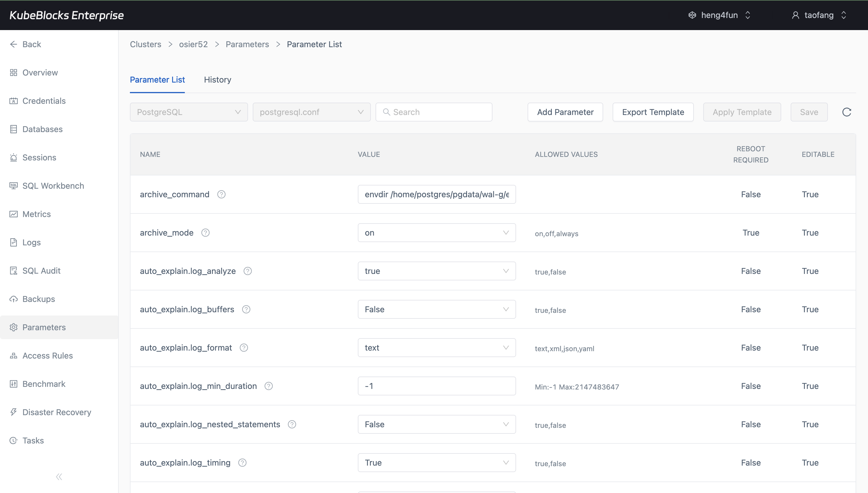This screenshot has height=493, width=868.
Task: Click the refresh icon beside Save
Action: [x=846, y=112]
